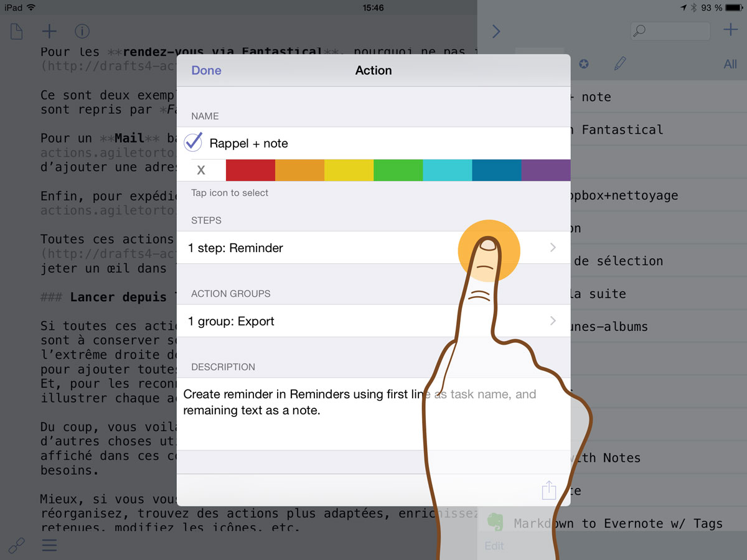Image resolution: width=747 pixels, height=560 pixels.
Task: Tap the three-line list icon at the editor bottom
Action: point(49,546)
